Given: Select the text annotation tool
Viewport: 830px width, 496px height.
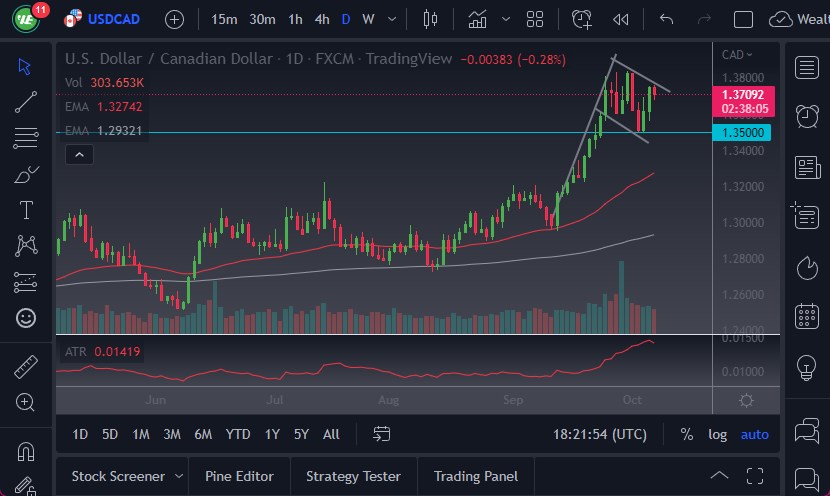Looking at the screenshot, I should (26, 210).
